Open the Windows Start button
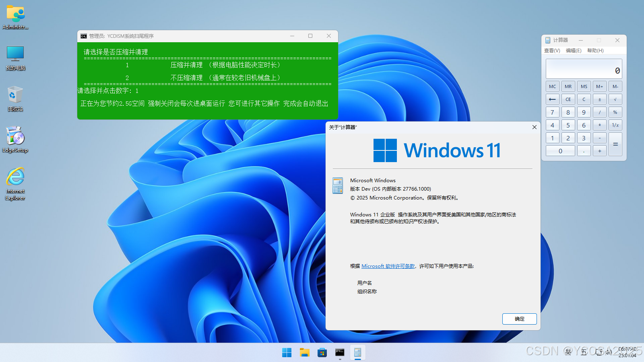The width and height of the screenshot is (644, 362). tap(287, 353)
